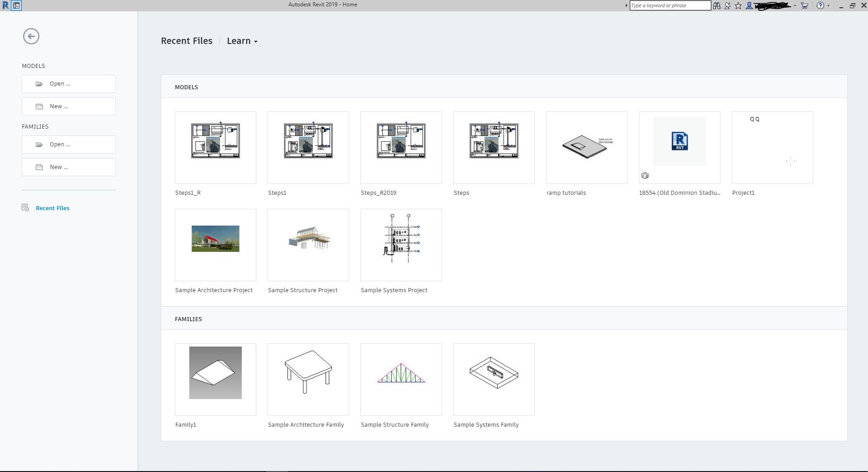Open the Sample Architecture Project thumbnail
Viewport: 868px width, 472px height.
click(215, 245)
